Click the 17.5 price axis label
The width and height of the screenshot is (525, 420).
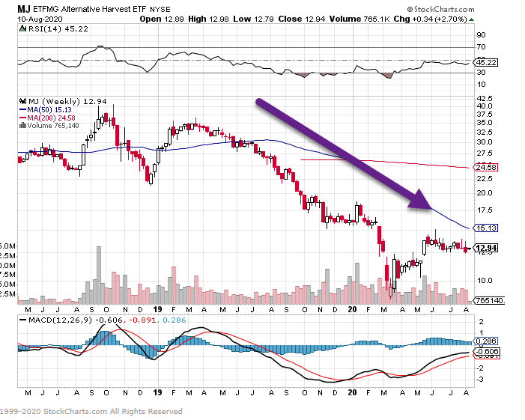[485, 210]
